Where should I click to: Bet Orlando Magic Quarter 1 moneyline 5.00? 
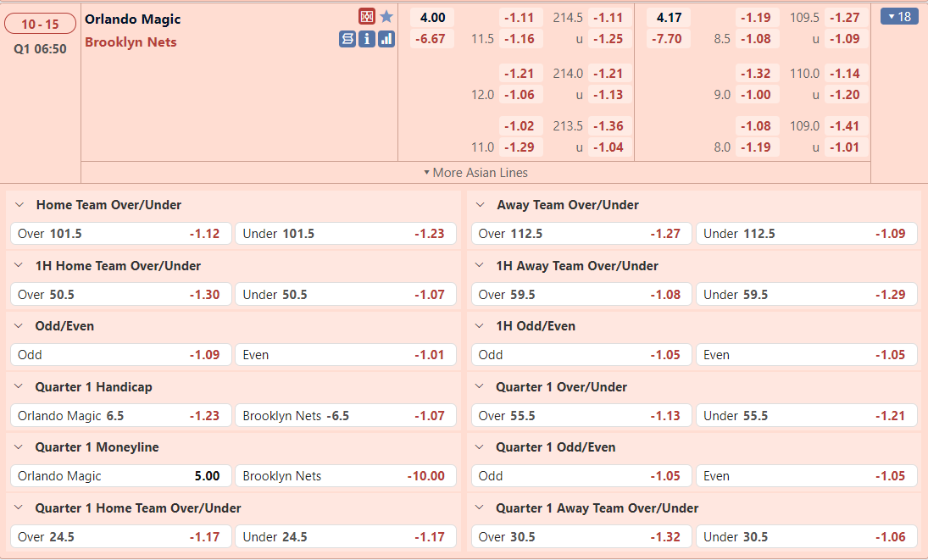tap(120, 476)
